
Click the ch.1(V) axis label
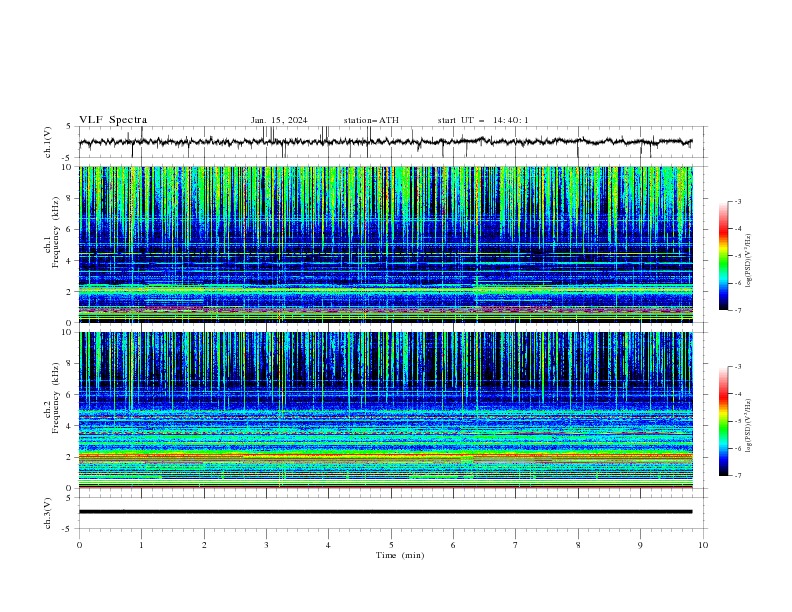coord(48,142)
